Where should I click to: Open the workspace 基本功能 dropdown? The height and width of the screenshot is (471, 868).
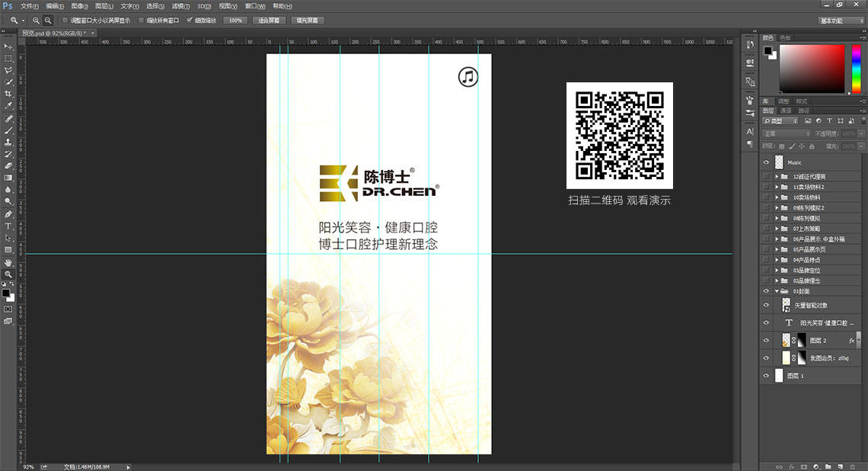coord(841,21)
